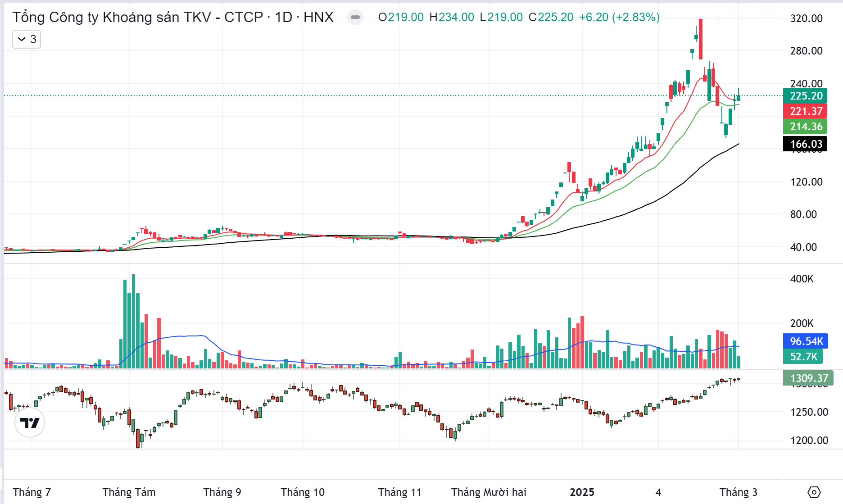843x504 pixels.
Task: Click the 80.00 price scale label
Action: 803,214
